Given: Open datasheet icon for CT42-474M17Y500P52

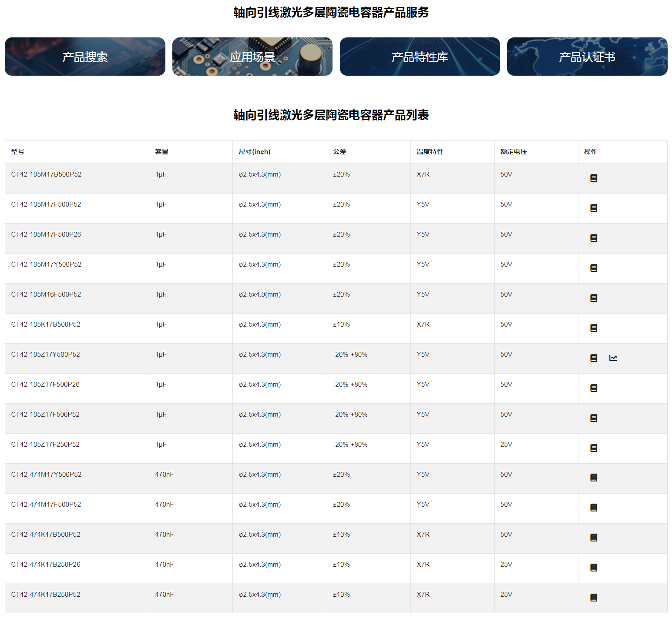Looking at the screenshot, I should click(594, 478).
